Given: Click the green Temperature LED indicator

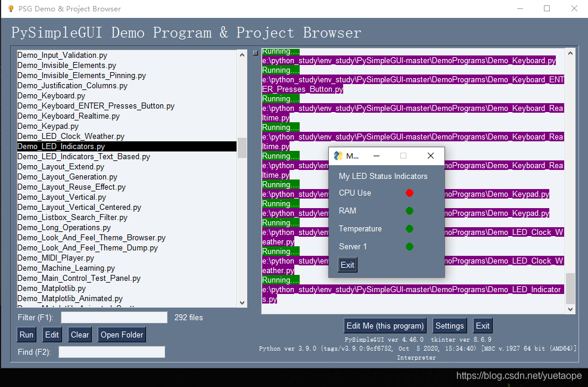Looking at the screenshot, I should (x=409, y=228).
